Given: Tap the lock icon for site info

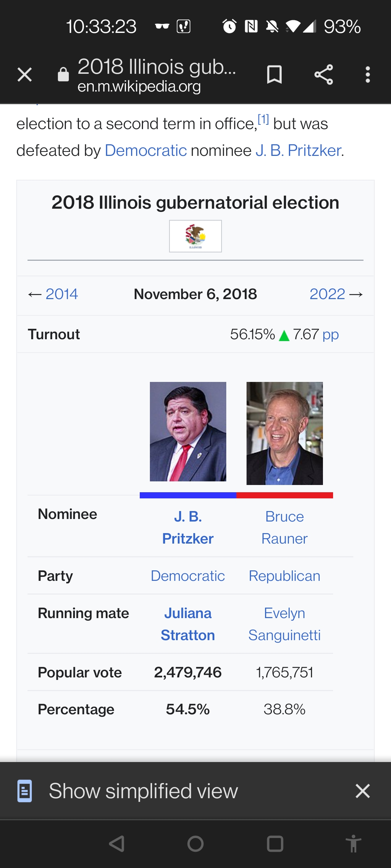Looking at the screenshot, I should 63,75.
